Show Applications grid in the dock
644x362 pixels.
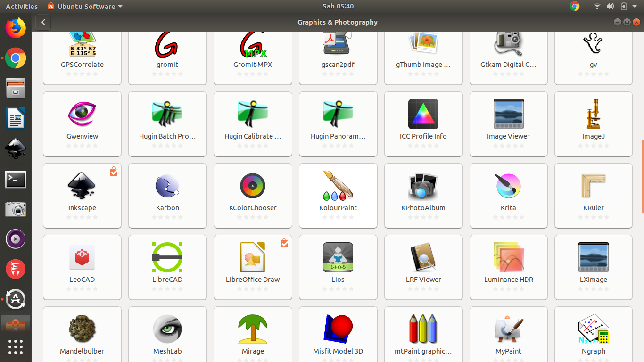(x=16, y=347)
